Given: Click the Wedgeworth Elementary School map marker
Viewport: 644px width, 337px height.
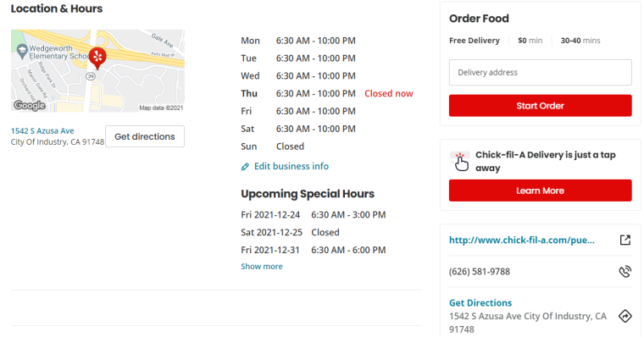Looking at the screenshot, I should pyautogui.click(x=22, y=52).
